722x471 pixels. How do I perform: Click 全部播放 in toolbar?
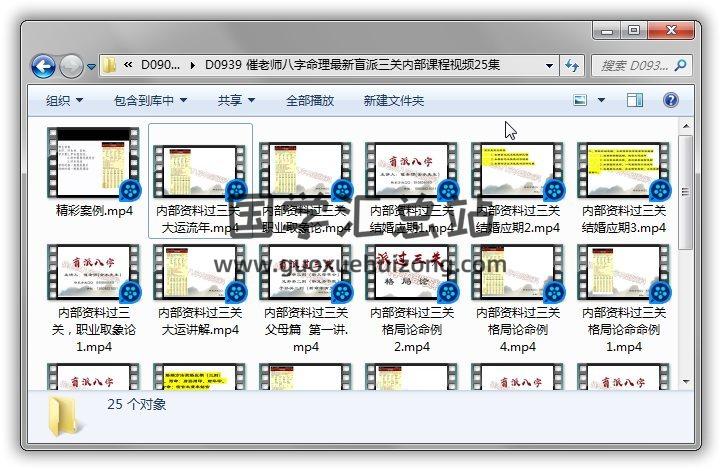pos(310,100)
